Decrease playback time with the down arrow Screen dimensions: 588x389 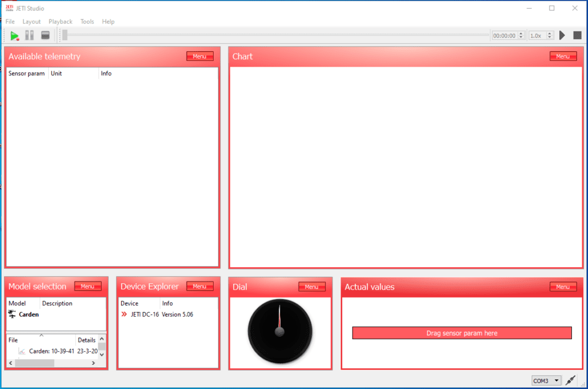[x=521, y=37]
